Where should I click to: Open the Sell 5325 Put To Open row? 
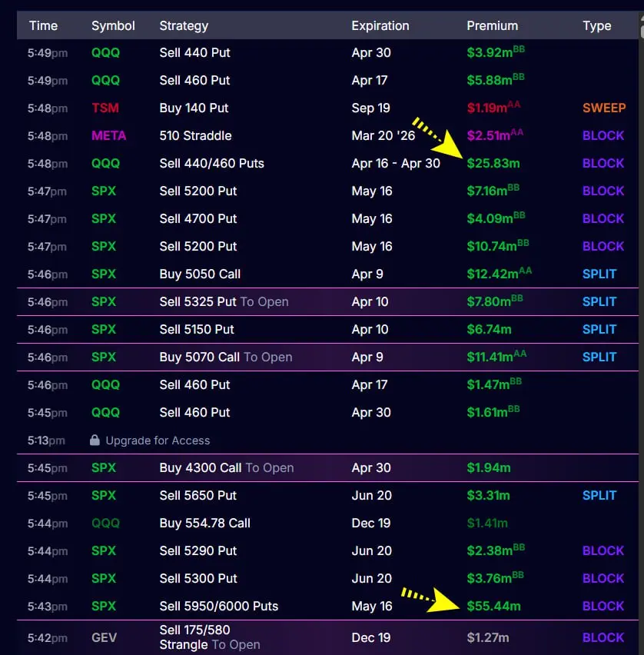tap(224, 302)
